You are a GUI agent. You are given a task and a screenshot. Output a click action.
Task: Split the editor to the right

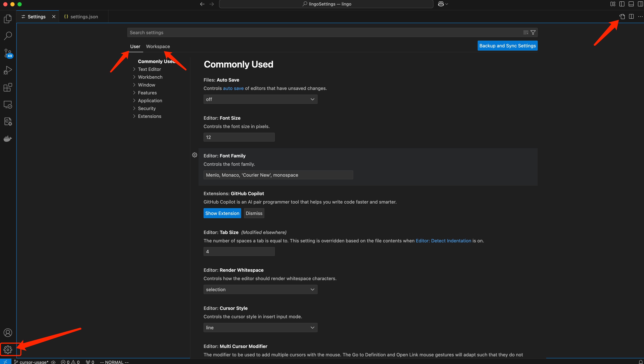[631, 17]
